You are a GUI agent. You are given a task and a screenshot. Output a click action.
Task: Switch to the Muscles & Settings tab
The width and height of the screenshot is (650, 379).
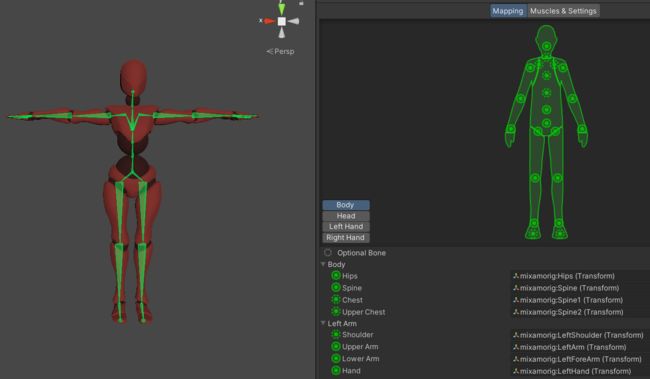click(x=563, y=11)
